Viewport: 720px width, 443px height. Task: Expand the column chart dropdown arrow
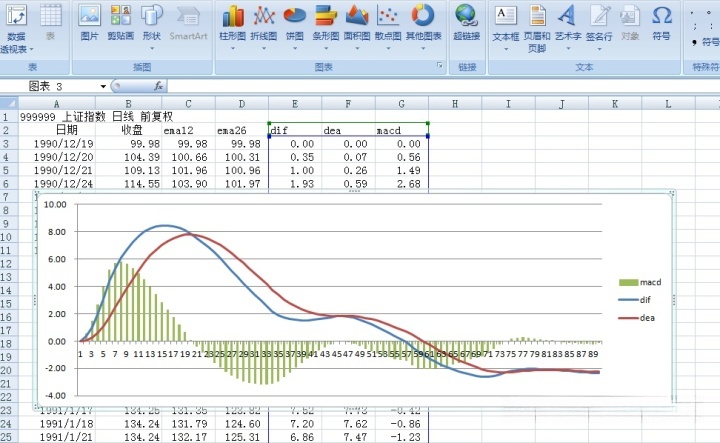232,48
